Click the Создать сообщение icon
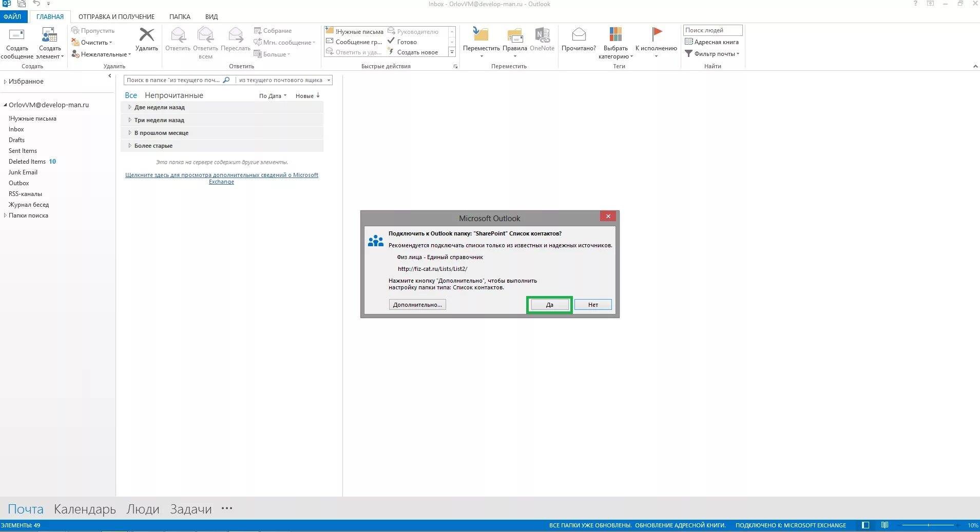The image size is (980, 532). pyautogui.click(x=17, y=35)
